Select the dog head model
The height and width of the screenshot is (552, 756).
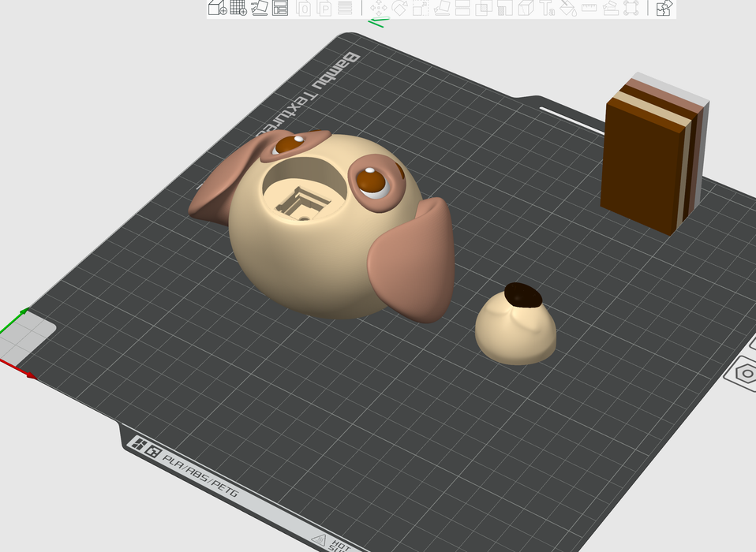pyautogui.click(x=316, y=252)
